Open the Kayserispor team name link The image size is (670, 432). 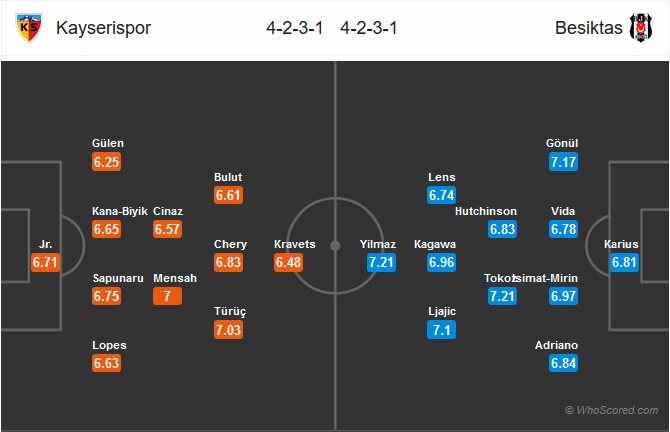(x=103, y=28)
